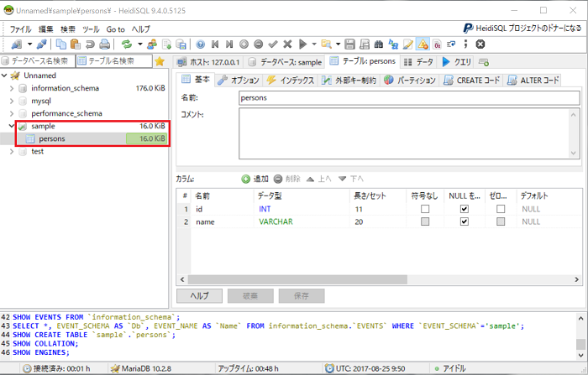Open load SQL file dropdown arrow
The height and width of the screenshot is (375, 588).
tap(338, 44)
